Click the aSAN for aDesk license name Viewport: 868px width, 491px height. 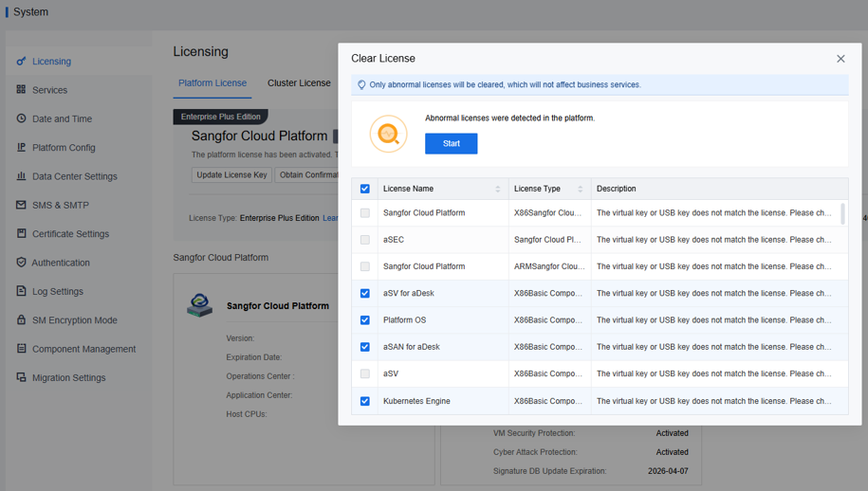(412, 347)
